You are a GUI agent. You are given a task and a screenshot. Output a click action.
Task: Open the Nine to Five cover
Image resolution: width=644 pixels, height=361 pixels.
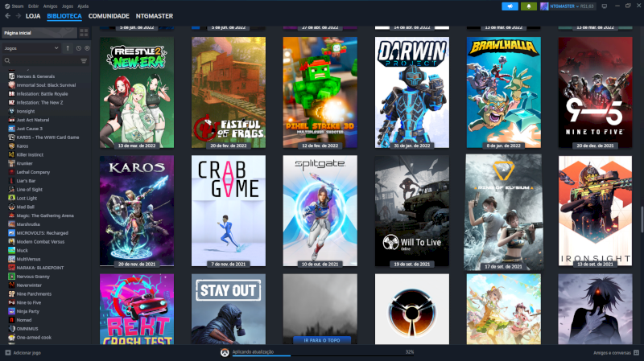[x=595, y=92]
